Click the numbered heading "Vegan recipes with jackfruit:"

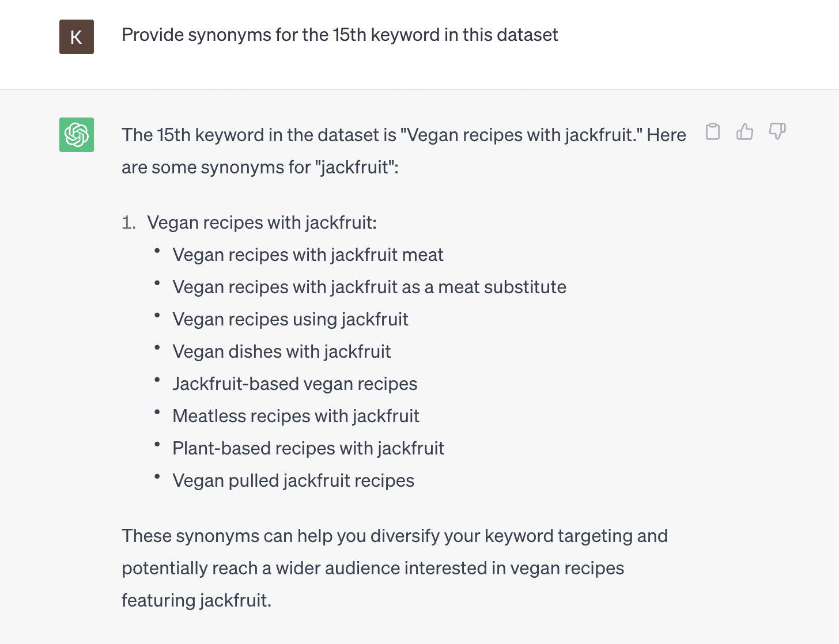coord(262,222)
